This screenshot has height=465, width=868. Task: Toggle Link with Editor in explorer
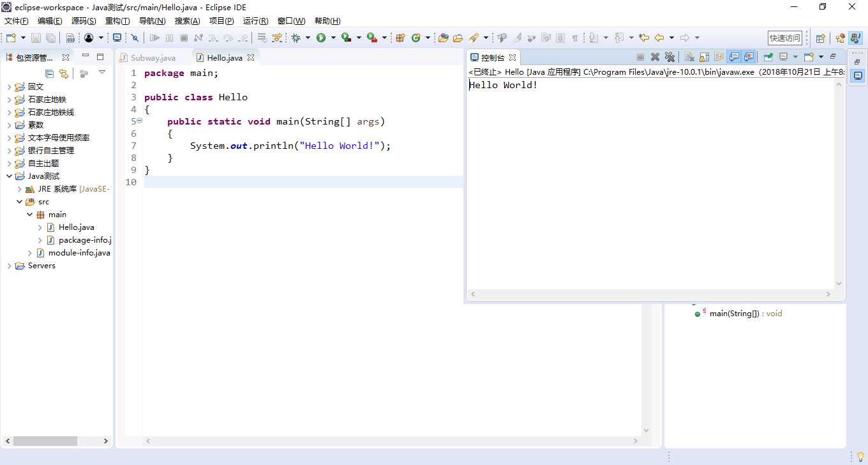click(63, 73)
